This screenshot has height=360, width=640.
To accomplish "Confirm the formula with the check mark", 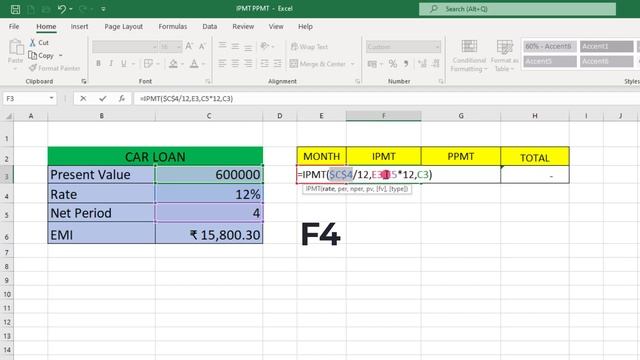I will click(x=102, y=98).
